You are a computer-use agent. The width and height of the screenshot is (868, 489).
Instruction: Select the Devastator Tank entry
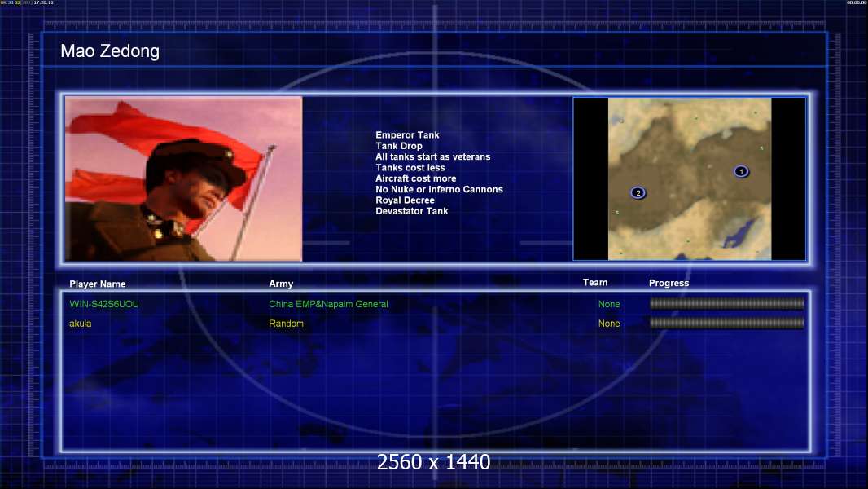tap(411, 211)
